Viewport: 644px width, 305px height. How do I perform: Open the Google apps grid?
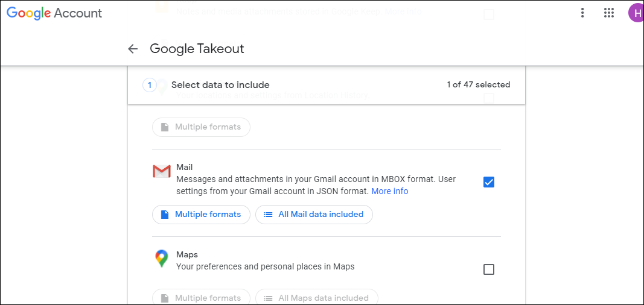pos(608,13)
